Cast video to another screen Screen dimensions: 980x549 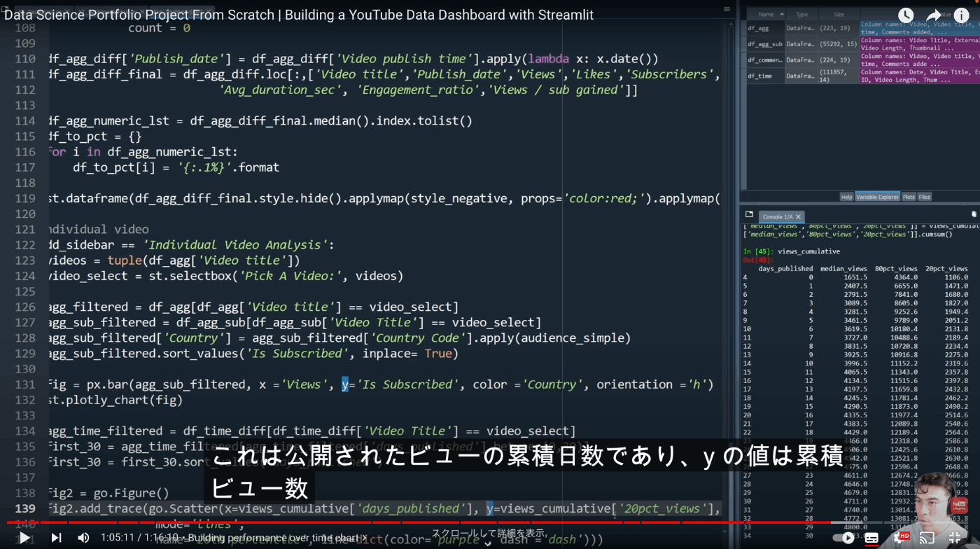[927, 538]
